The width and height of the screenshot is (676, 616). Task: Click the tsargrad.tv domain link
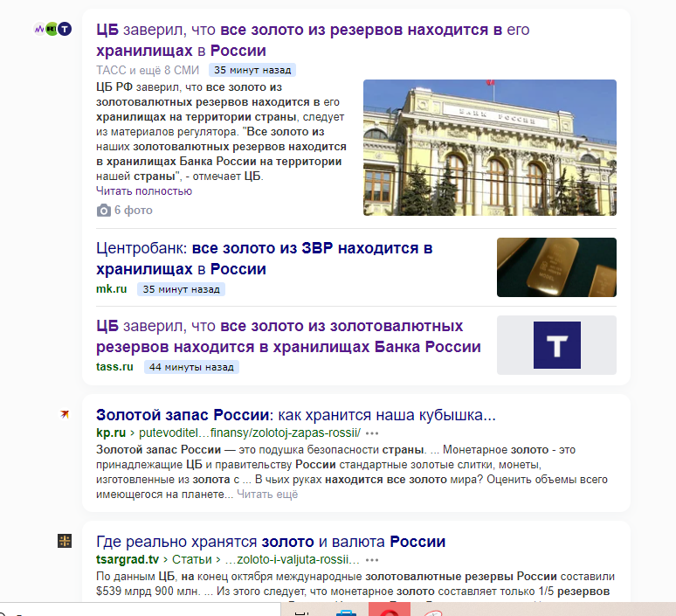pyautogui.click(x=128, y=559)
